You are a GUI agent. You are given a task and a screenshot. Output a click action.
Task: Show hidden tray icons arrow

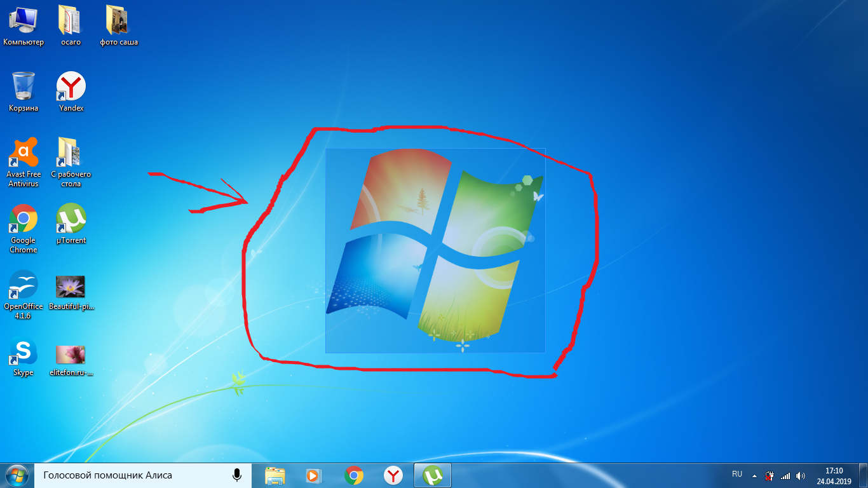tap(754, 475)
